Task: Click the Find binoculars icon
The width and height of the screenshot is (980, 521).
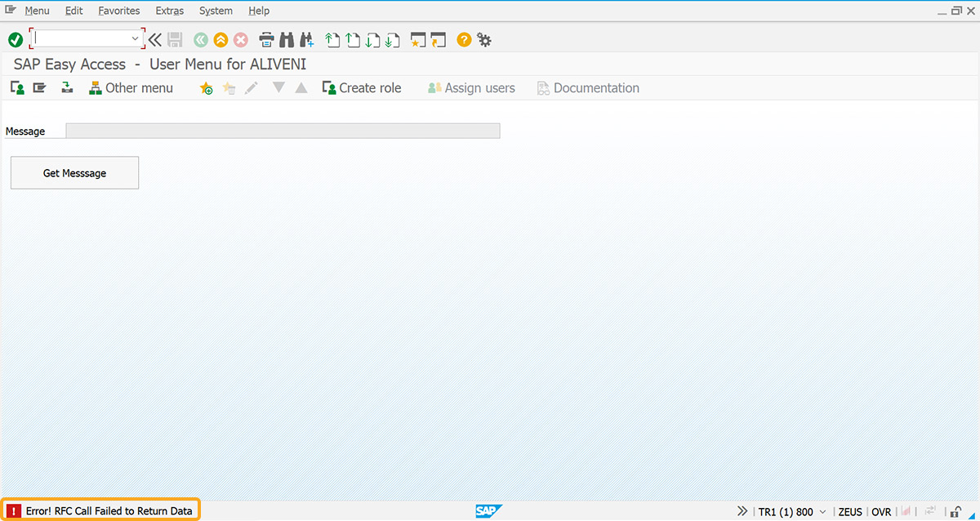Action: pos(287,39)
